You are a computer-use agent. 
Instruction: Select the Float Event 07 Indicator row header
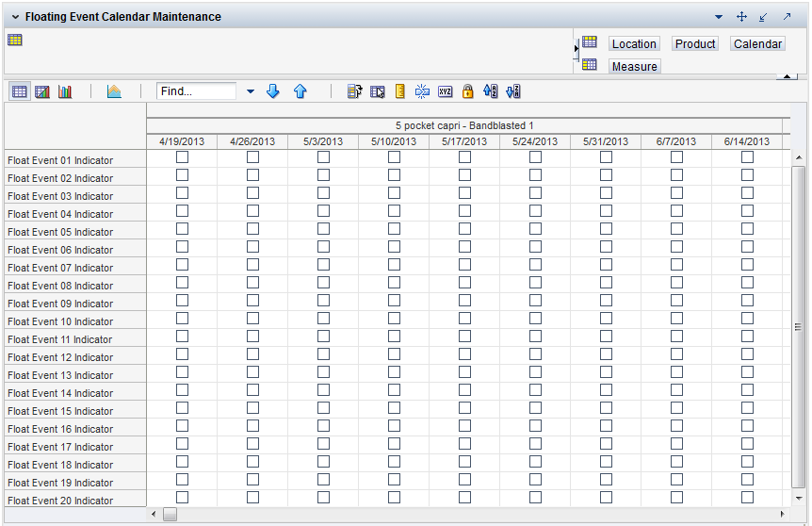(75, 268)
